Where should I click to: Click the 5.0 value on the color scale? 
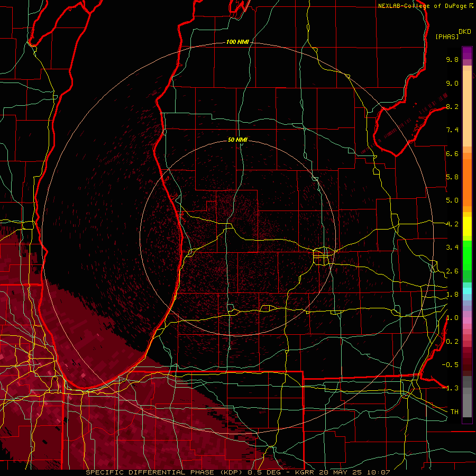click(x=452, y=200)
